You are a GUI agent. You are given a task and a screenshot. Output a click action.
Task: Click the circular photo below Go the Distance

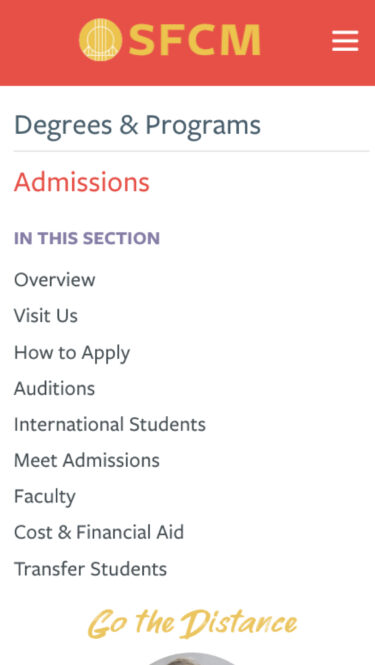tap(189, 659)
